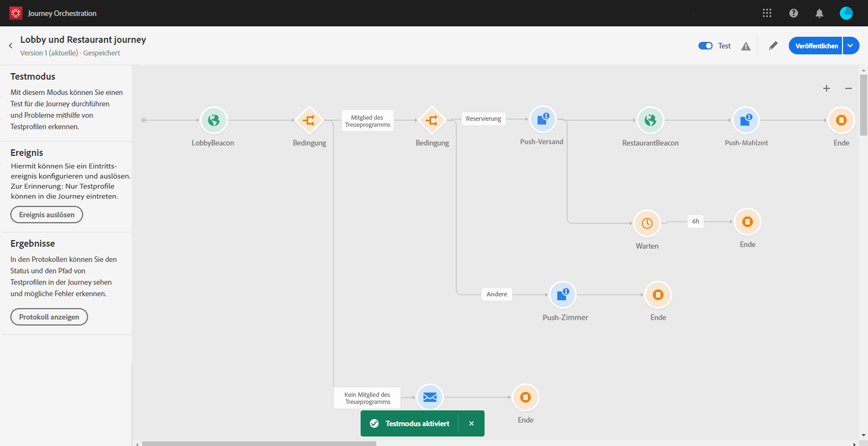
Task: Click the Reservierung path label
Action: pos(483,119)
